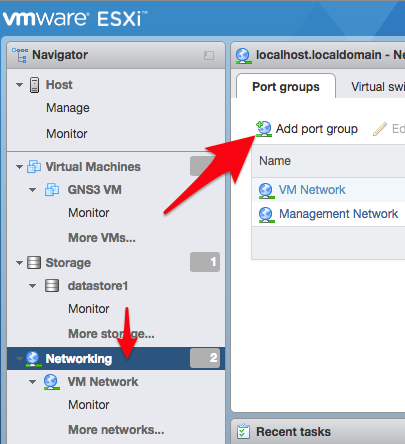
Task: Switch to the Port groups tab
Action: [286, 86]
